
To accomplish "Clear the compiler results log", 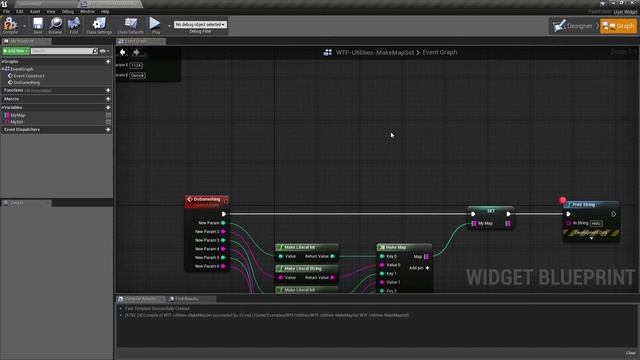I will [x=631, y=353].
